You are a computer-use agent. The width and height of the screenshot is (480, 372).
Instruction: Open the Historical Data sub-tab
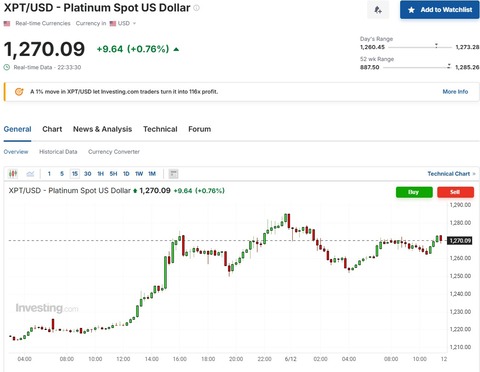pyautogui.click(x=58, y=152)
